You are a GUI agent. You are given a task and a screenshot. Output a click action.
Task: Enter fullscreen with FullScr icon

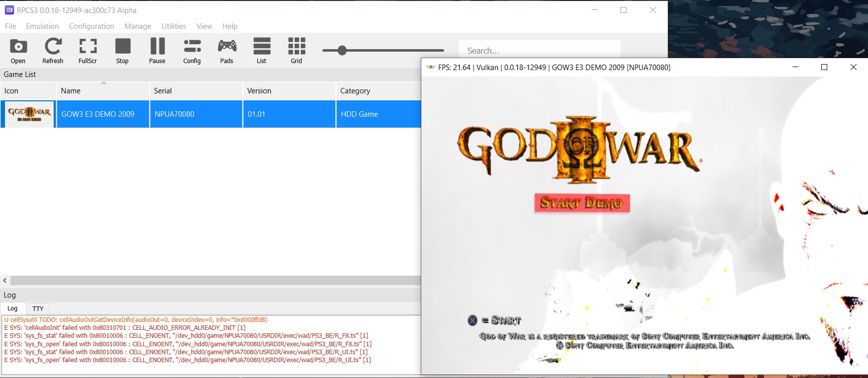[x=87, y=51]
